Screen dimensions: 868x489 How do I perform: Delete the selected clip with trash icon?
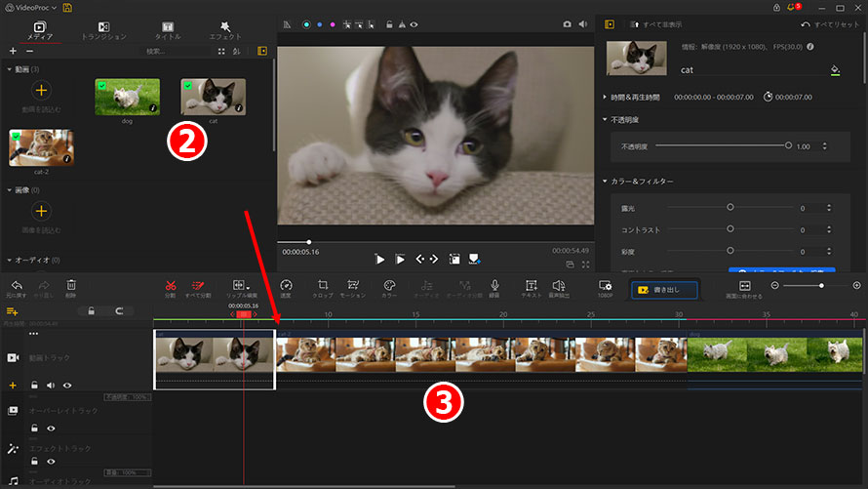[x=71, y=285]
